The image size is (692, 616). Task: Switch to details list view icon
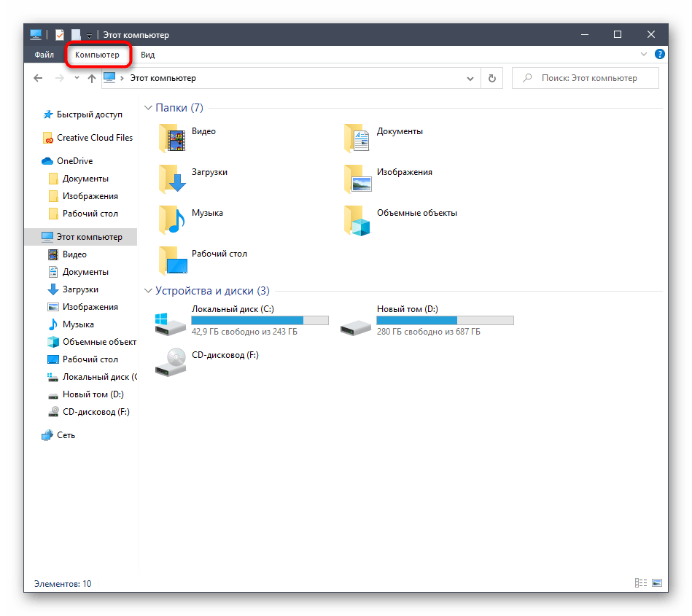(641, 583)
